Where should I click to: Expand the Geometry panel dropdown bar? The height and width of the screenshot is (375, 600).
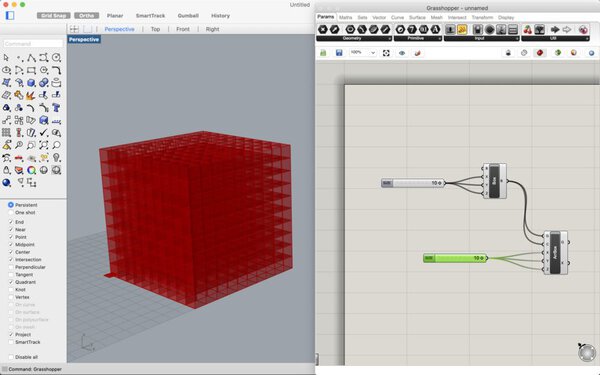(x=354, y=39)
